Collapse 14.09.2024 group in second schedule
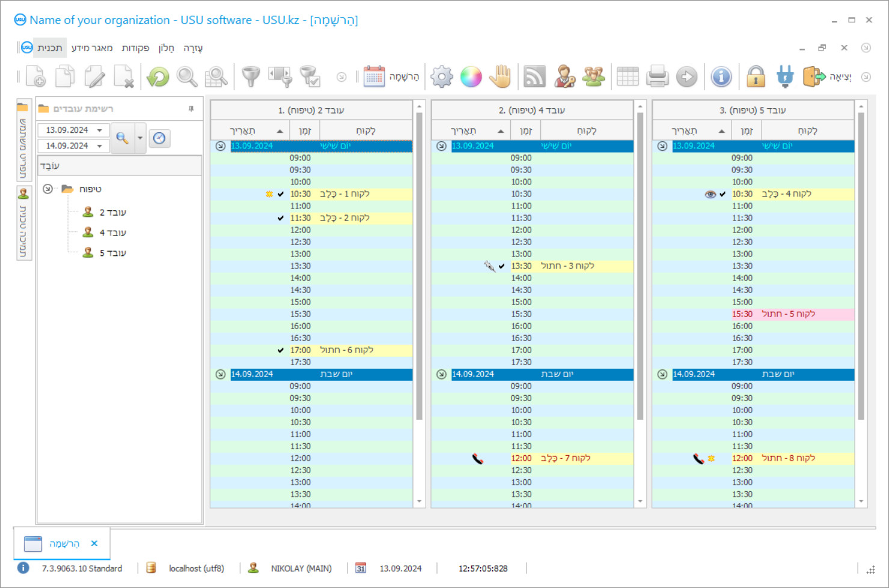The width and height of the screenshot is (889, 588). click(x=441, y=374)
